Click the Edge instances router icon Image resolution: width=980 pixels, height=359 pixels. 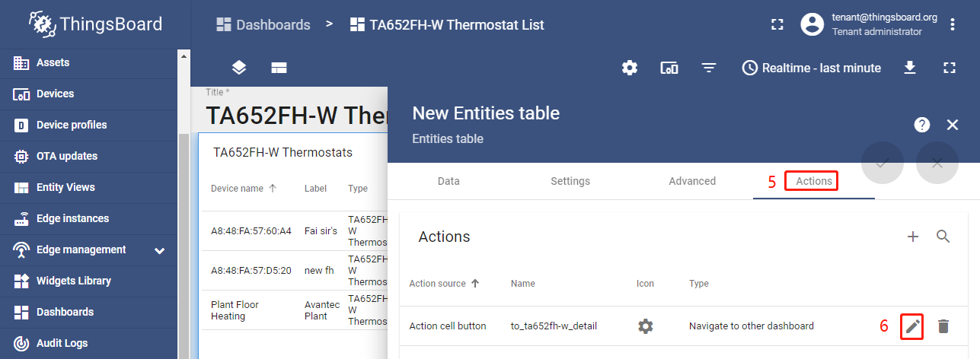tap(22, 218)
